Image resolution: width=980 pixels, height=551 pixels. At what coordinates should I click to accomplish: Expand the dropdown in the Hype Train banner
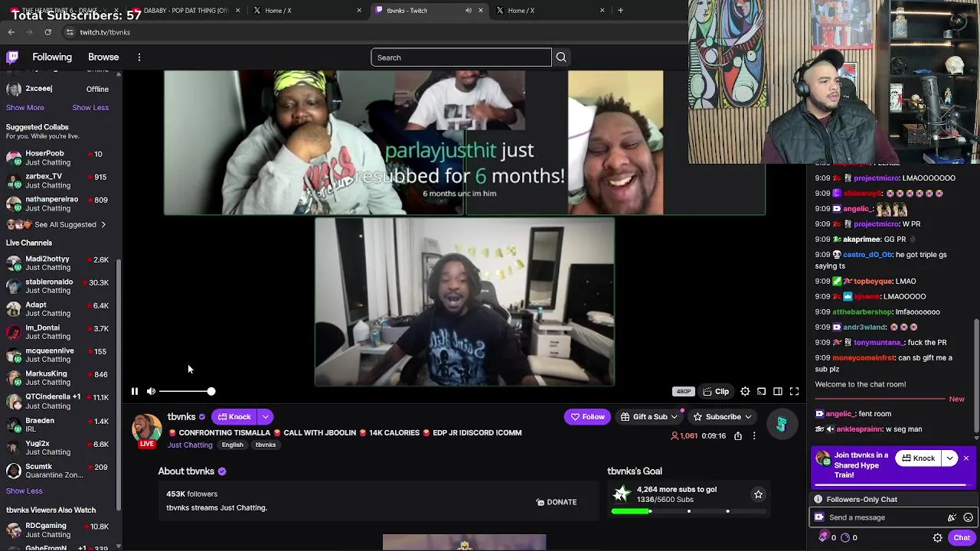coord(949,458)
